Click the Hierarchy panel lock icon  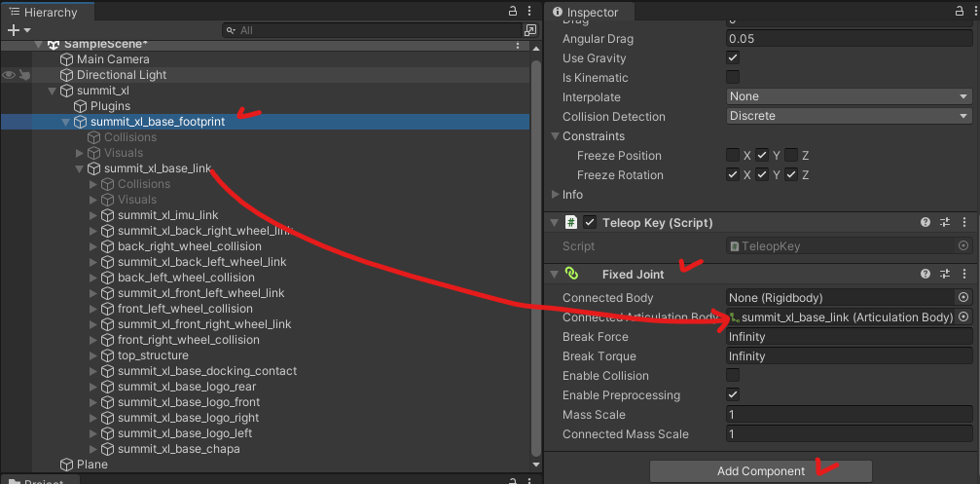tap(513, 12)
